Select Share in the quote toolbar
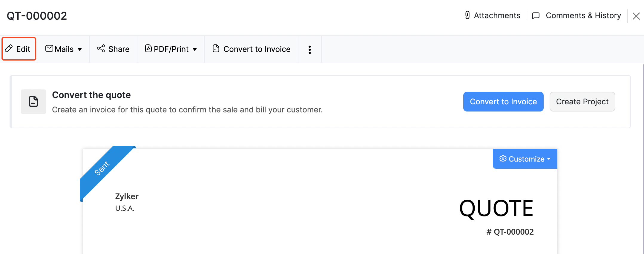The height and width of the screenshot is (254, 644). (119, 49)
